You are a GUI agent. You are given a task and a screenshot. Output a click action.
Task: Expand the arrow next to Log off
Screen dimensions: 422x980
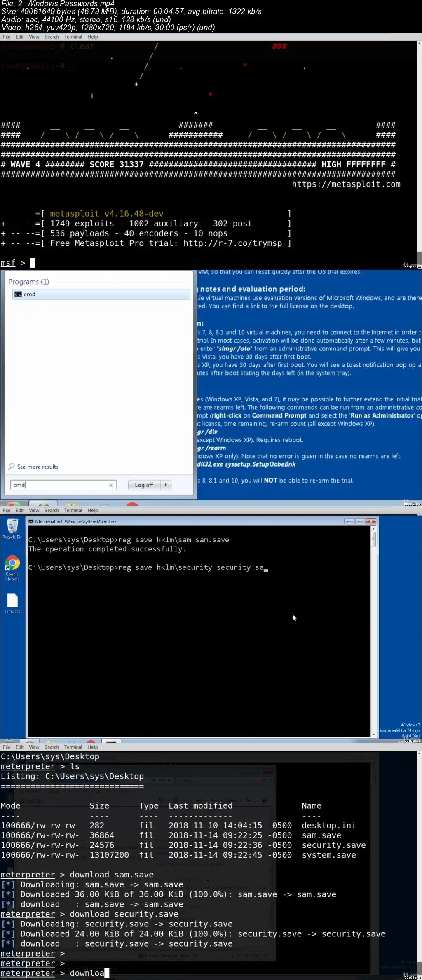[x=166, y=485]
